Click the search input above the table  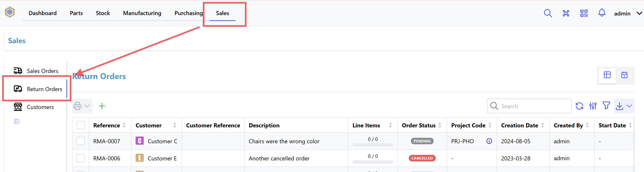pos(529,106)
